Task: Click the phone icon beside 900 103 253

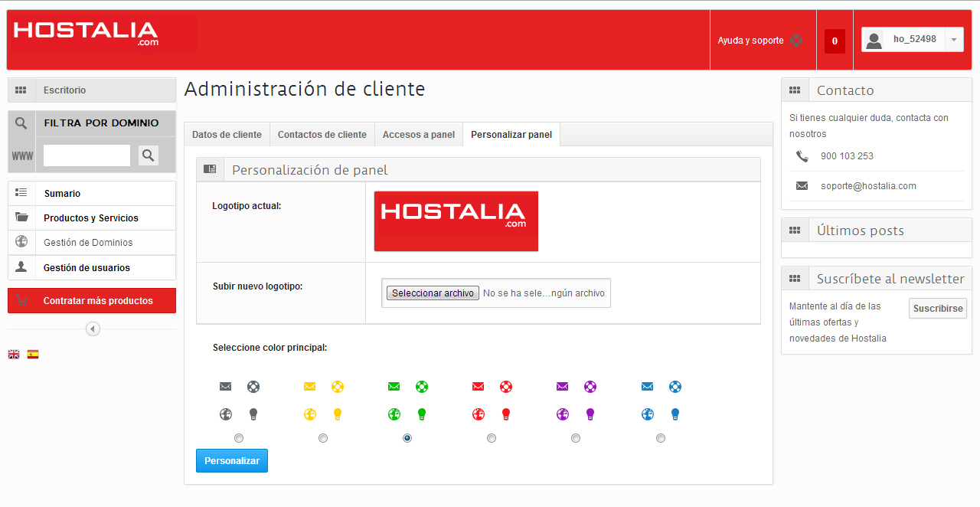Action: click(802, 156)
